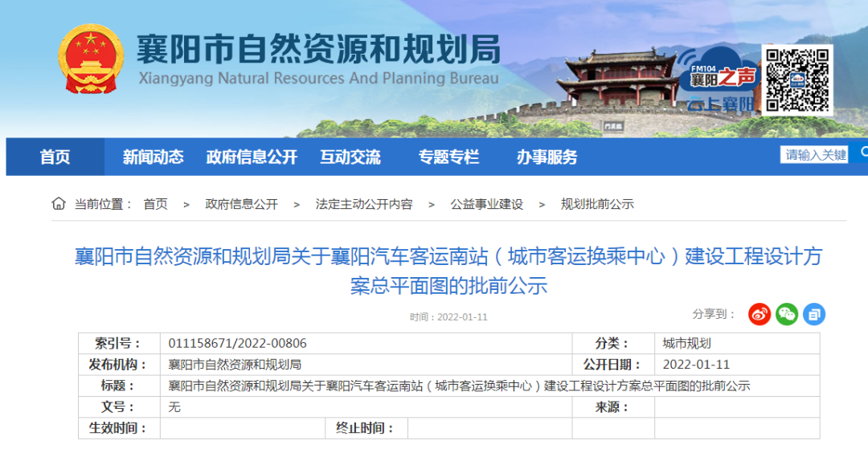Go to 首页 in the breadcrumb
This screenshot has height=449, width=868.
point(155,204)
